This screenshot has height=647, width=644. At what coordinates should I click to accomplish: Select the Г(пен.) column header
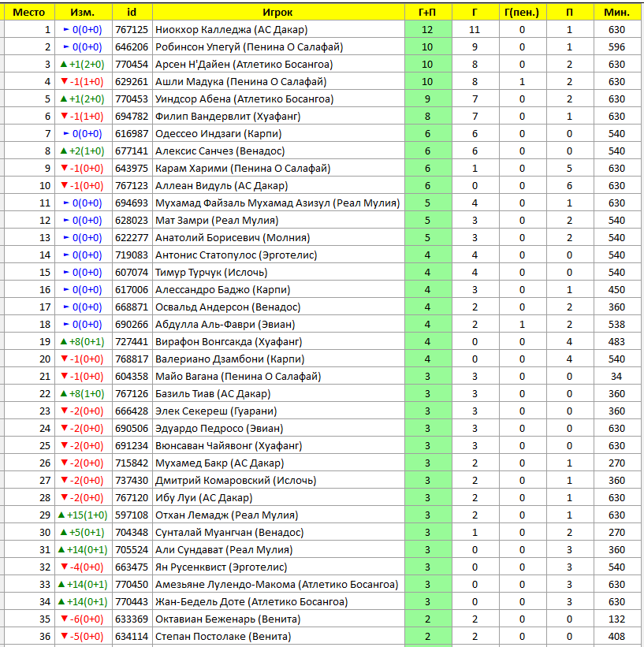click(x=523, y=12)
